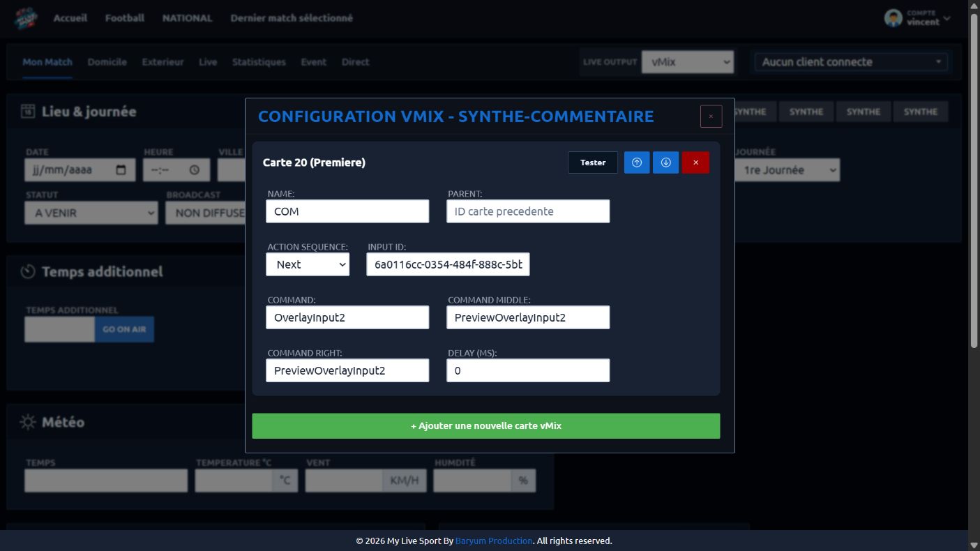Click the clock icon in Heure field
Screen dimensions: 980x551
click(195, 169)
